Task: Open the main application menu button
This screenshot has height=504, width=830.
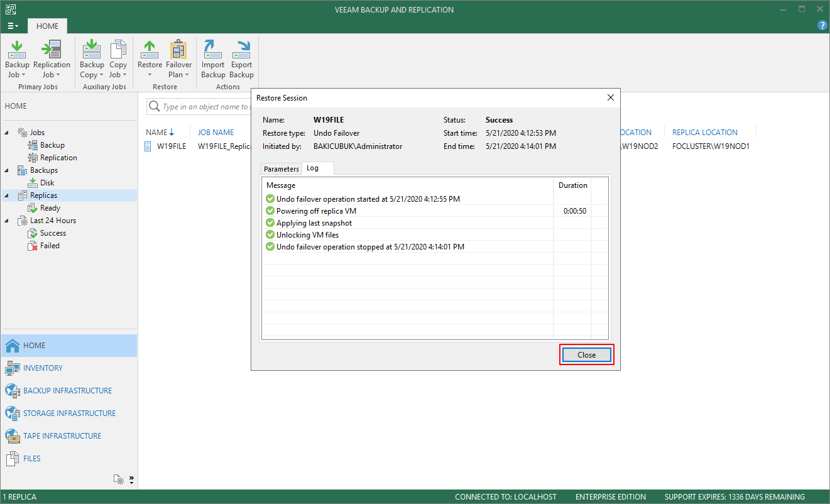Action: click(x=13, y=26)
